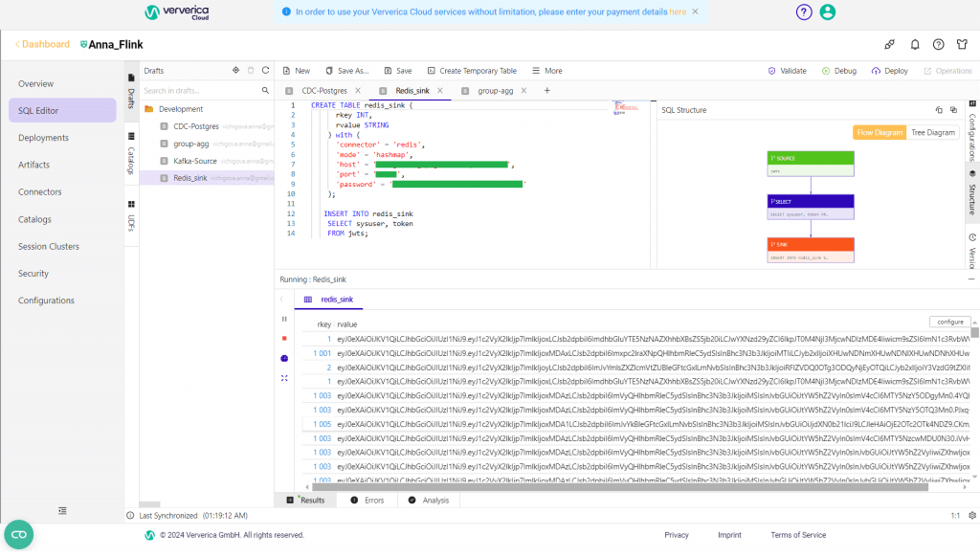Switch to Flow Diagram view

point(880,132)
